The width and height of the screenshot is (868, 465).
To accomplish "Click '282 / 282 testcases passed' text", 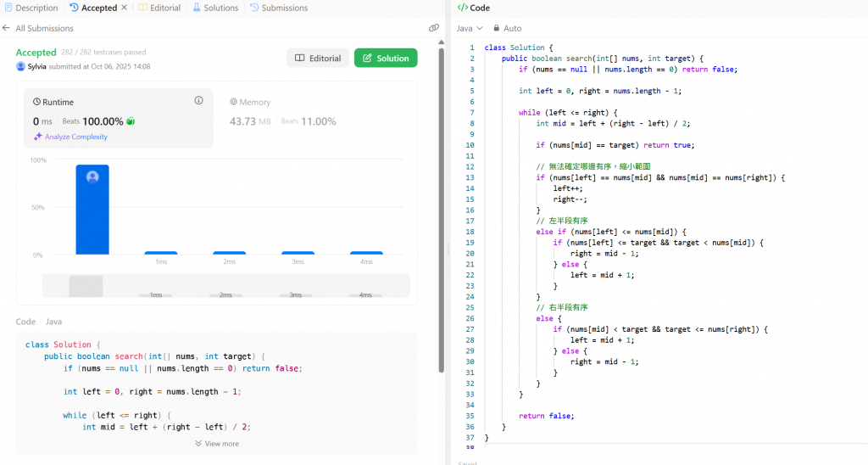I will click(103, 52).
